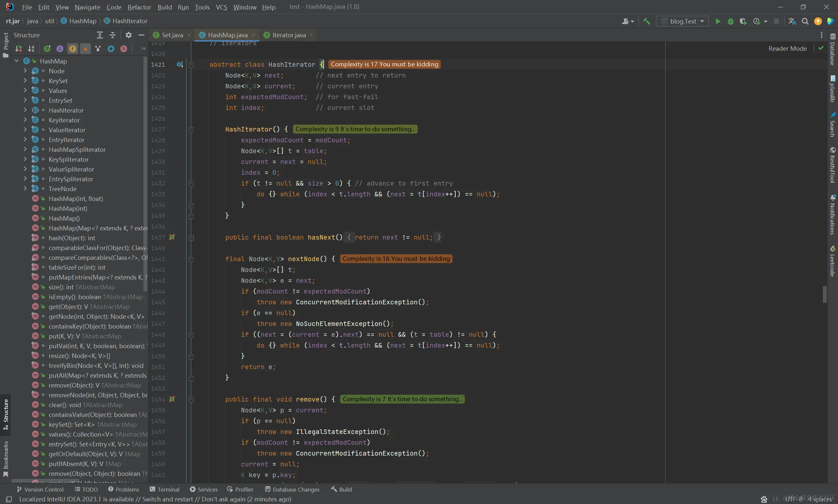Image resolution: width=838 pixels, height=504 pixels.
Task: Collapse all nodes in Structure panel
Action: (x=113, y=35)
